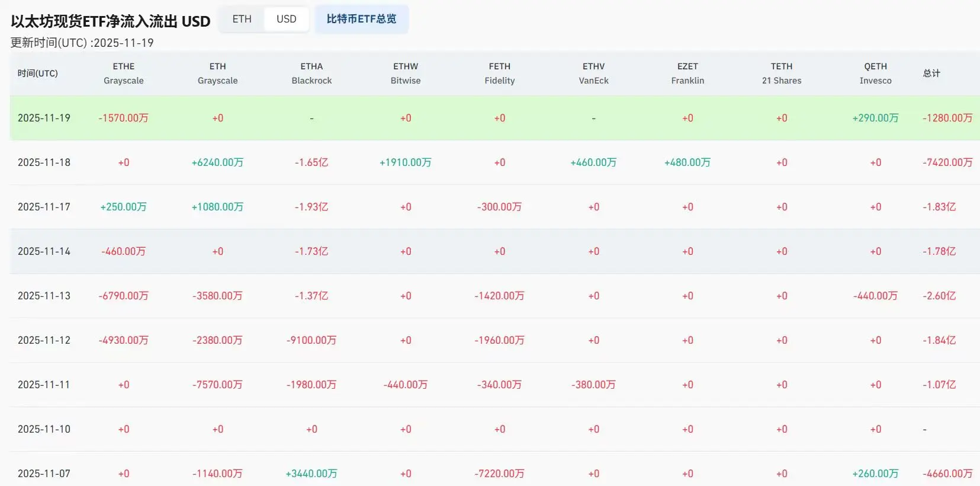Click the +3440.00万 Blackrock value
This screenshot has height=486, width=980.
(x=311, y=474)
